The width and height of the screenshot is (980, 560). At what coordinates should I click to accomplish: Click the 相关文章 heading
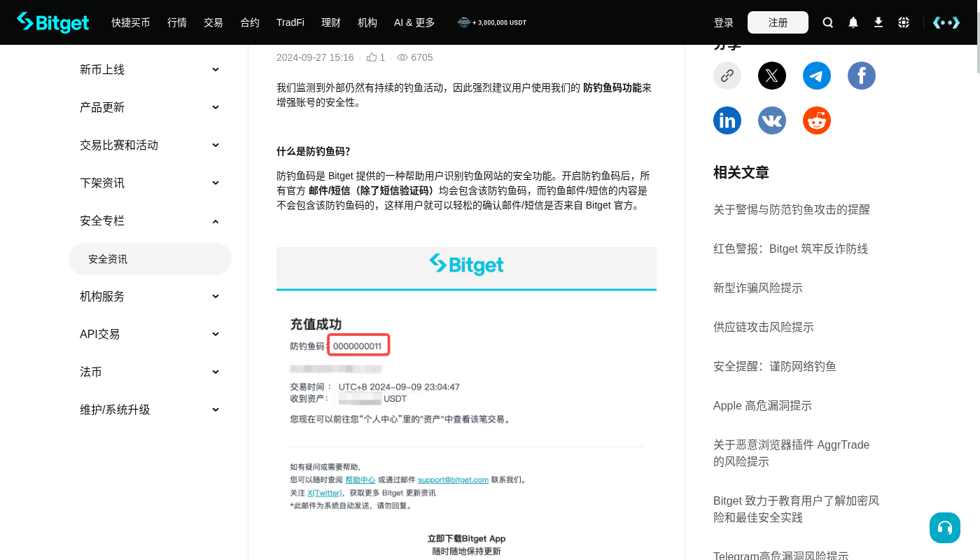point(741,172)
